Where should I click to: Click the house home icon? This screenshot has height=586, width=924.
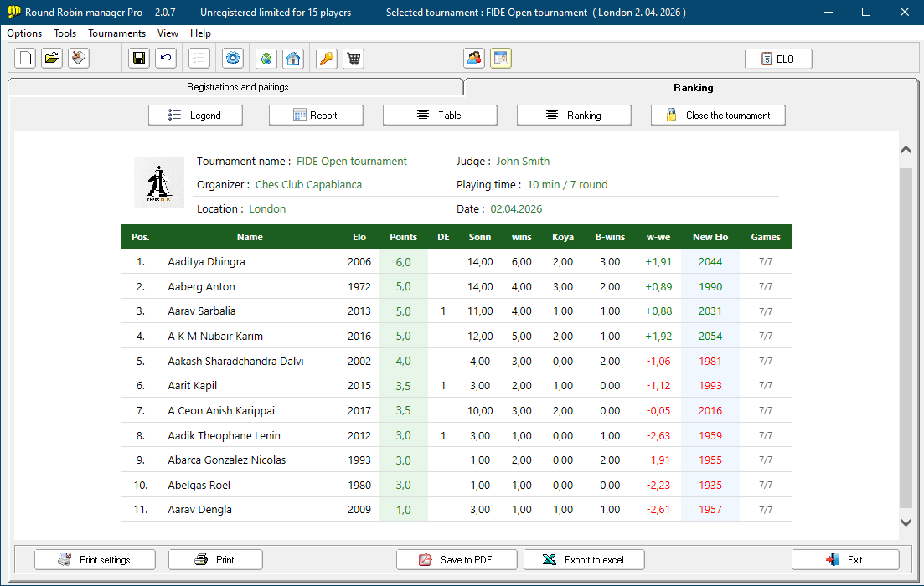pos(293,59)
